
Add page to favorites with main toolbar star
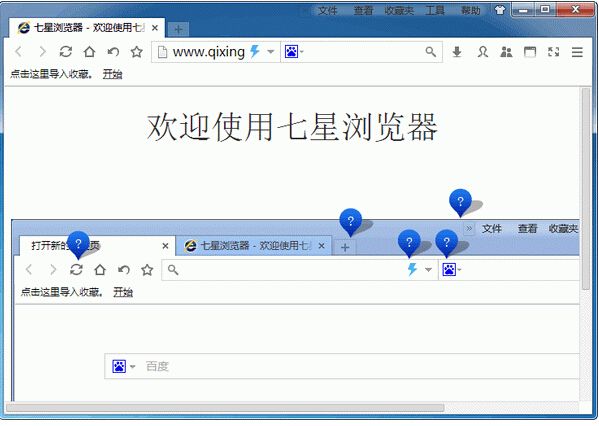(137, 52)
